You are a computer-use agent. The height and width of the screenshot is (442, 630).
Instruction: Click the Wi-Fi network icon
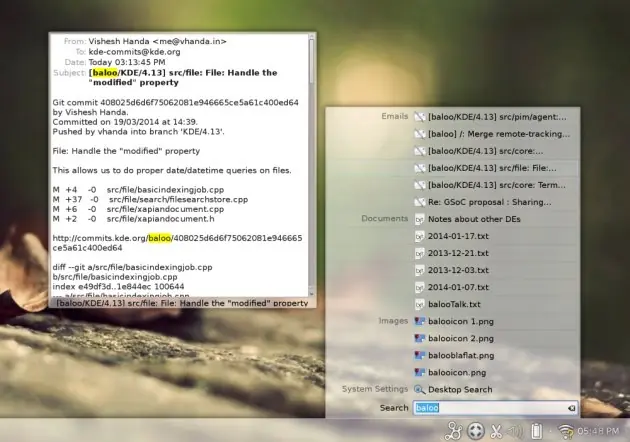565,432
